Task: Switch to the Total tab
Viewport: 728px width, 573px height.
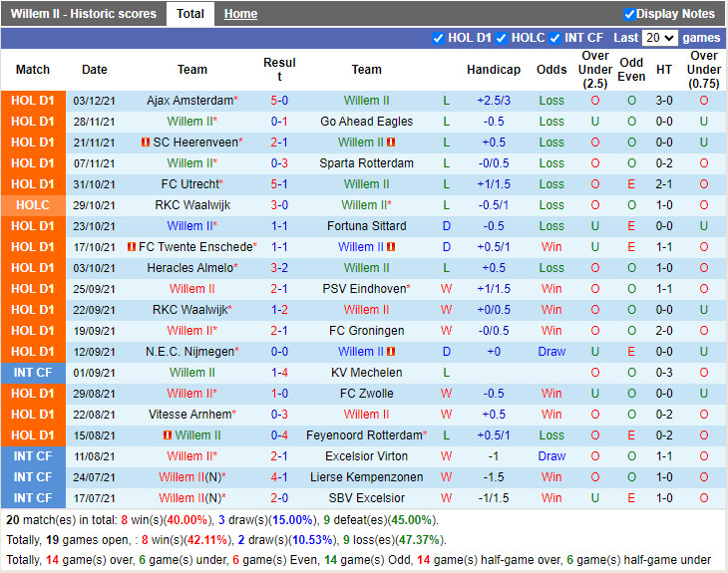Action: (189, 14)
